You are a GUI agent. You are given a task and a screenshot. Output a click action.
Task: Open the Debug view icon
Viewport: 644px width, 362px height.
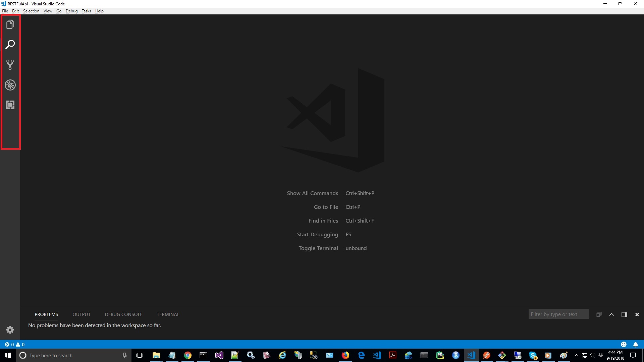click(10, 85)
